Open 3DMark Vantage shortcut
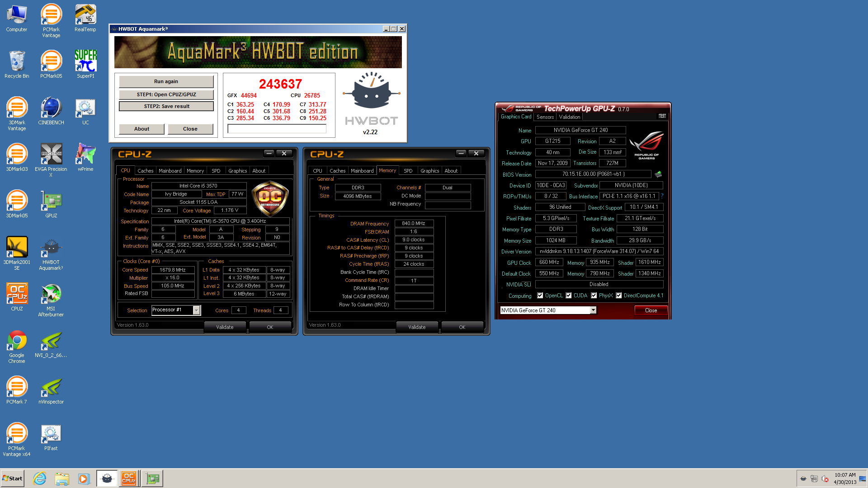 (x=17, y=114)
